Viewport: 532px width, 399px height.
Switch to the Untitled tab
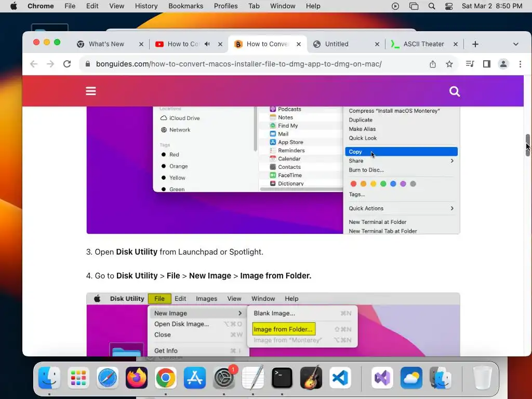(x=337, y=44)
